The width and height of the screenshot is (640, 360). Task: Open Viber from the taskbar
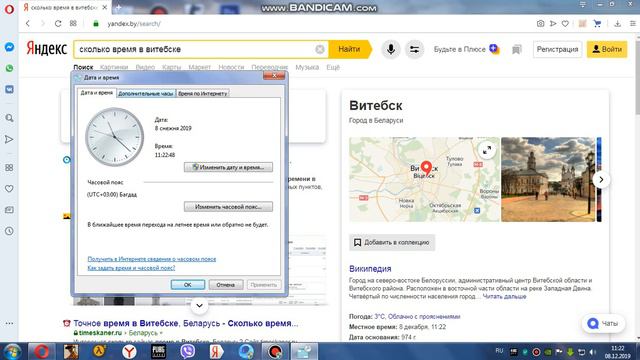pyautogui.click(x=187, y=351)
